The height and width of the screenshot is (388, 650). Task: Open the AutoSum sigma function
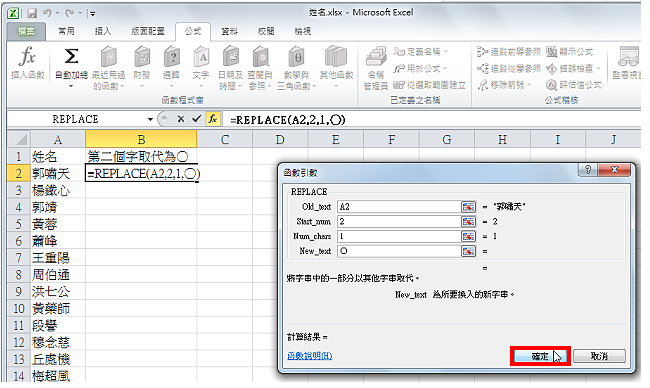(x=71, y=56)
